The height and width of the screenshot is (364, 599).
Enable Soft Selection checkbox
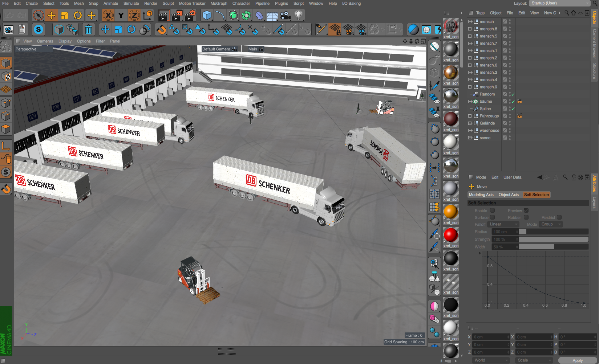pyautogui.click(x=493, y=210)
